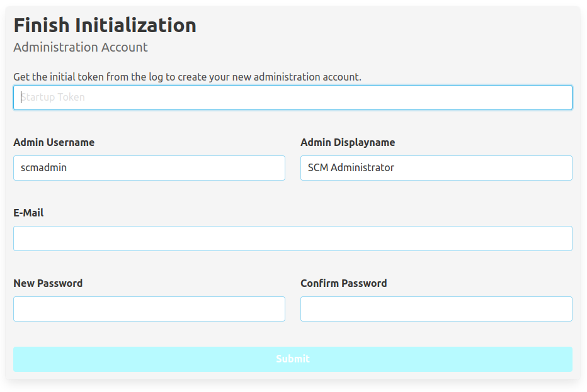The image size is (587, 392).
Task: Click the empty E-Mail input field
Action: tap(293, 238)
